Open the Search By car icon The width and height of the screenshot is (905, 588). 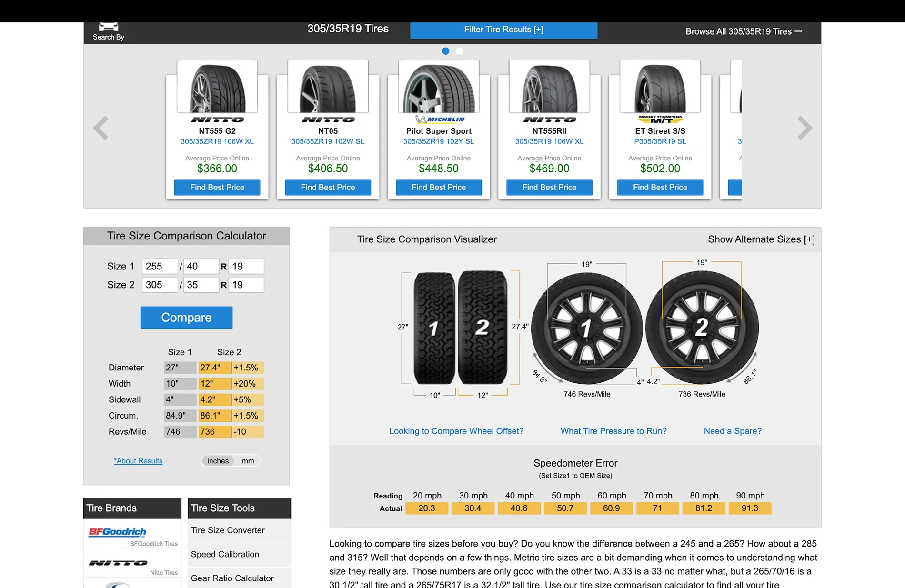pyautogui.click(x=109, y=28)
